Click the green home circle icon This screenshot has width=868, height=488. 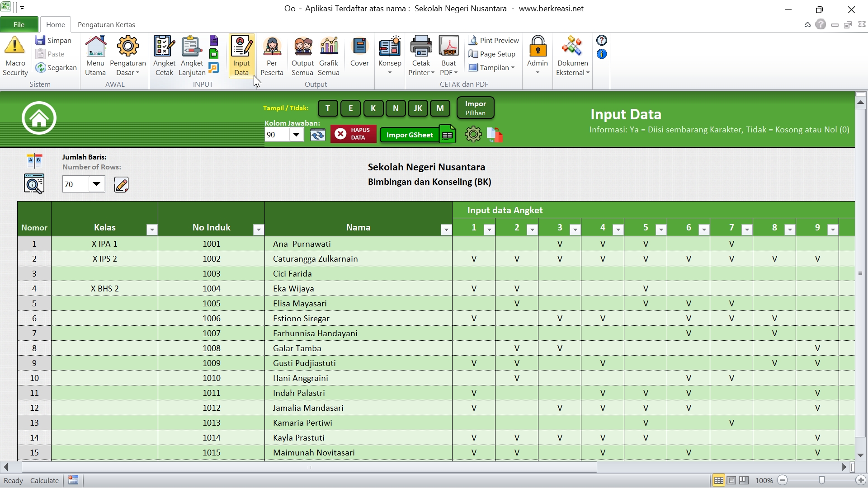(x=39, y=118)
